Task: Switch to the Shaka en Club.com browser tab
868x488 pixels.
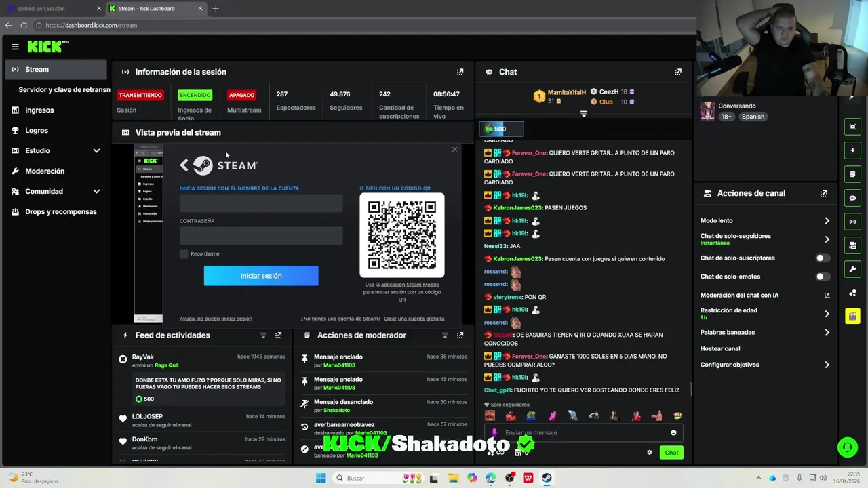Action: coord(53,9)
